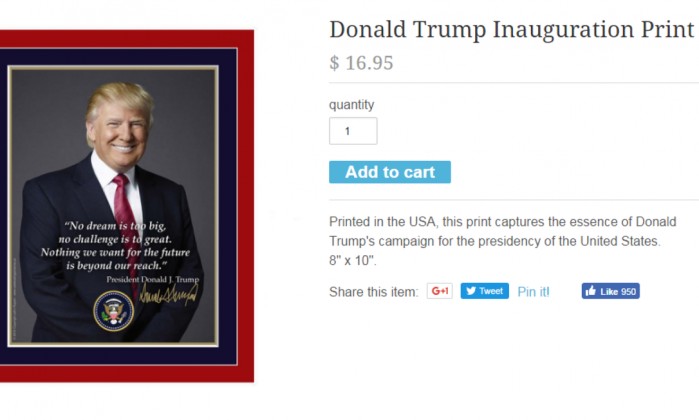Image resolution: width=699 pixels, height=420 pixels.
Task: Click the 8" x 10" size text
Action: point(353,260)
